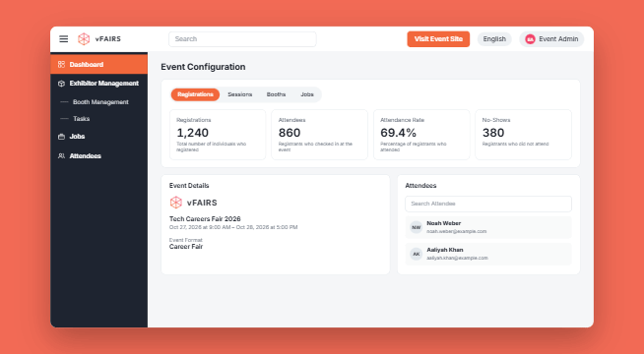The width and height of the screenshot is (644, 354).
Task: Open the hamburger menu icon
Action: (x=64, y=39)
